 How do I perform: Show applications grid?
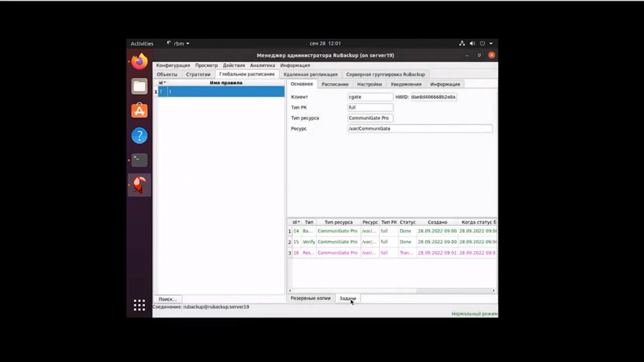139,305
